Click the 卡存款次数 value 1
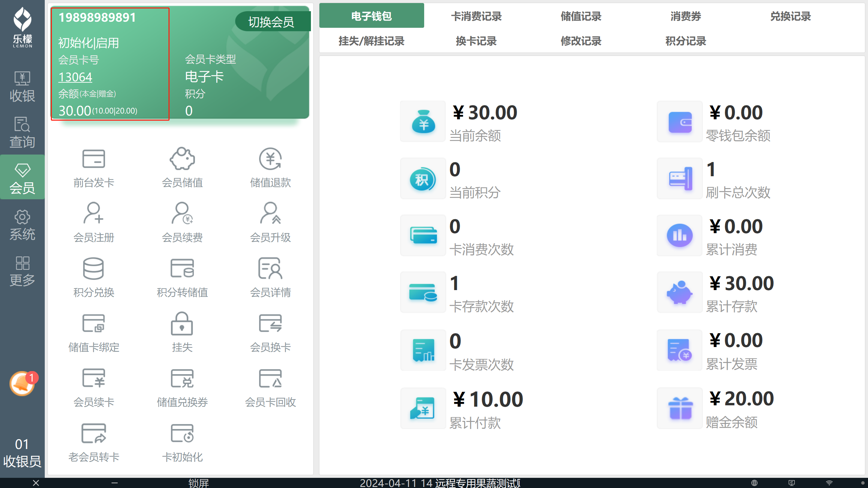The image size is (868, 488). [x=454, y=283]
